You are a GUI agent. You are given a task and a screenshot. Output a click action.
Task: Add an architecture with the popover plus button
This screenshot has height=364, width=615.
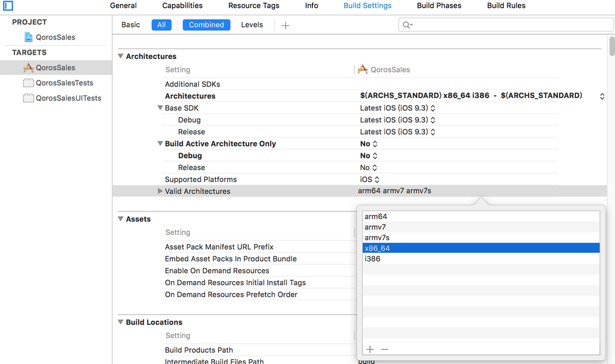click(x=370, y=349)
